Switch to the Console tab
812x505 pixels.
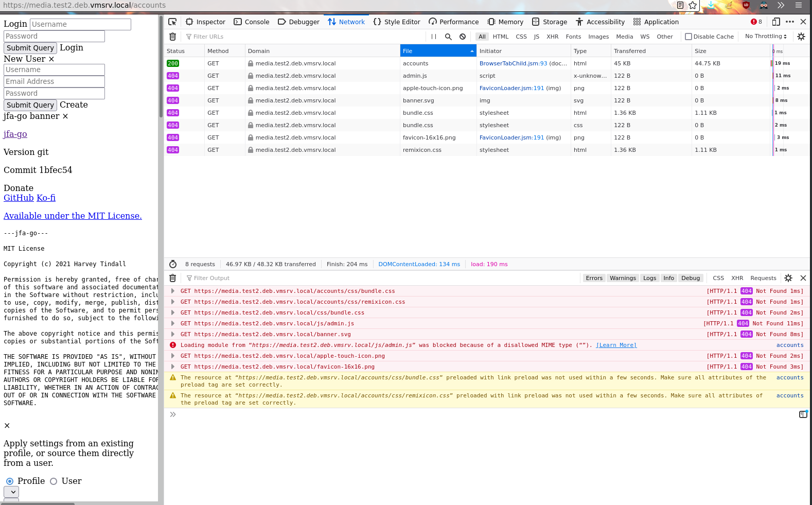click(x=252, y=22)
